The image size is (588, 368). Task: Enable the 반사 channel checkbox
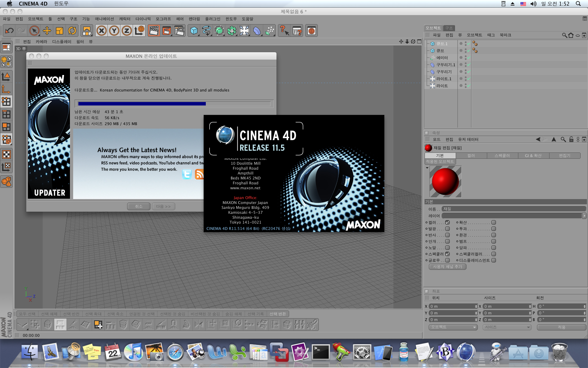[x=447, y=235]
